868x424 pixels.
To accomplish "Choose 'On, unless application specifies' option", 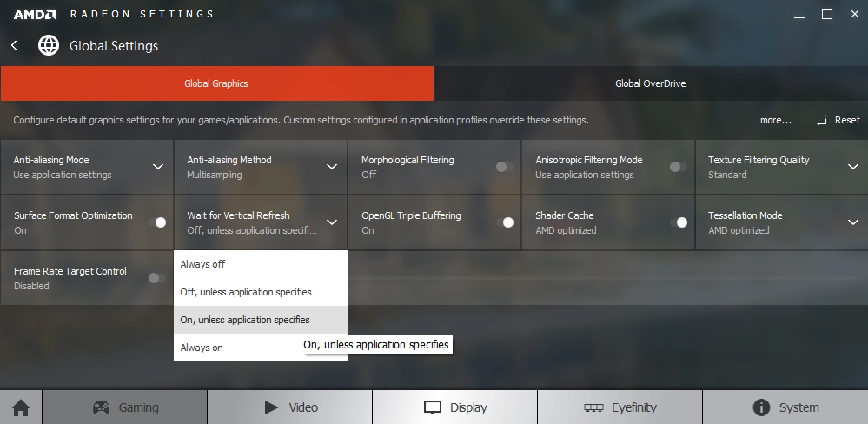I will tap(261, 320).
